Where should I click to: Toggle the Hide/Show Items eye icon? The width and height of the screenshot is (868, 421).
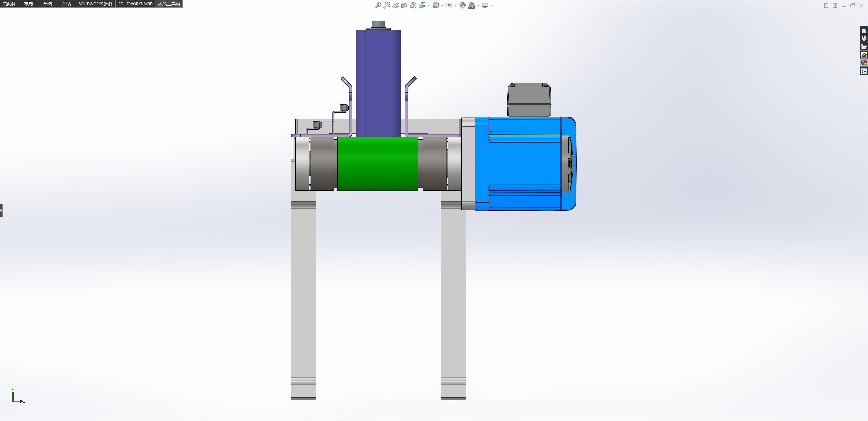449,5
